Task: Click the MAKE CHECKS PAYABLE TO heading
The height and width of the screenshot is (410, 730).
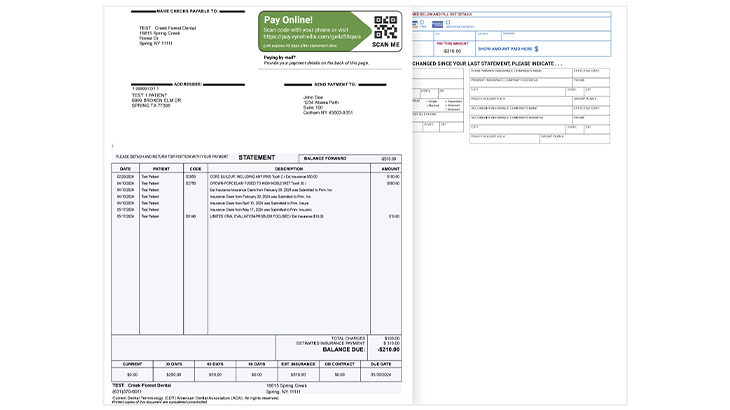Action: (x=187, y=11)
